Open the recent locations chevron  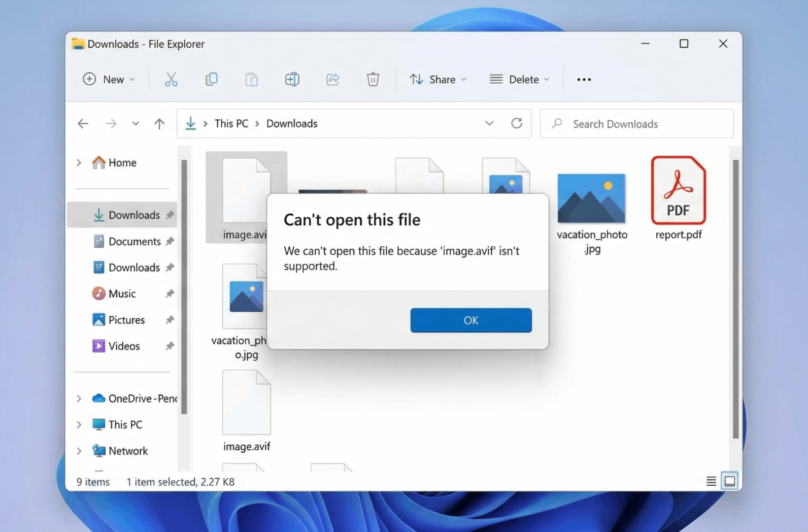tap(136, 123)
